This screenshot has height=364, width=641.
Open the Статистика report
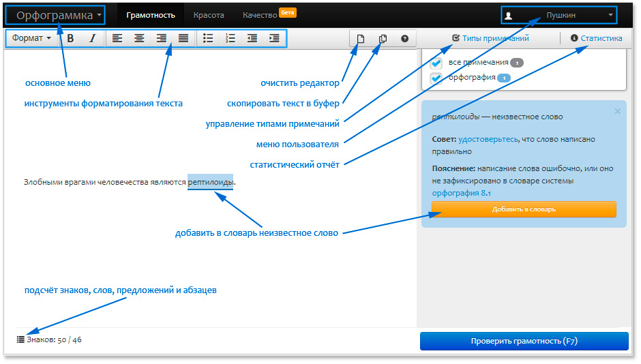pyautogui.click(x=597, y=38)
